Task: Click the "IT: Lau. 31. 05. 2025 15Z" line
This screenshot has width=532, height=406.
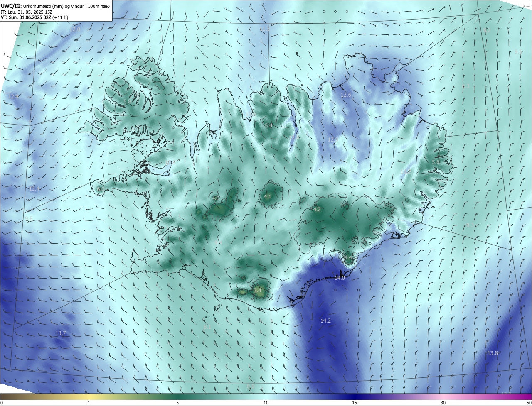Action: [x=27, y=12]
